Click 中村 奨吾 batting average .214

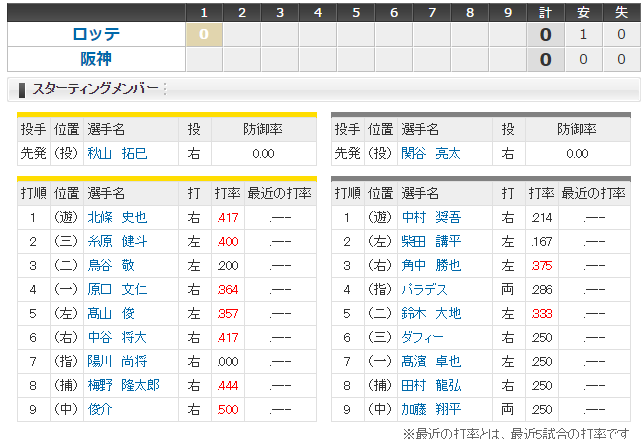point(542,217)
